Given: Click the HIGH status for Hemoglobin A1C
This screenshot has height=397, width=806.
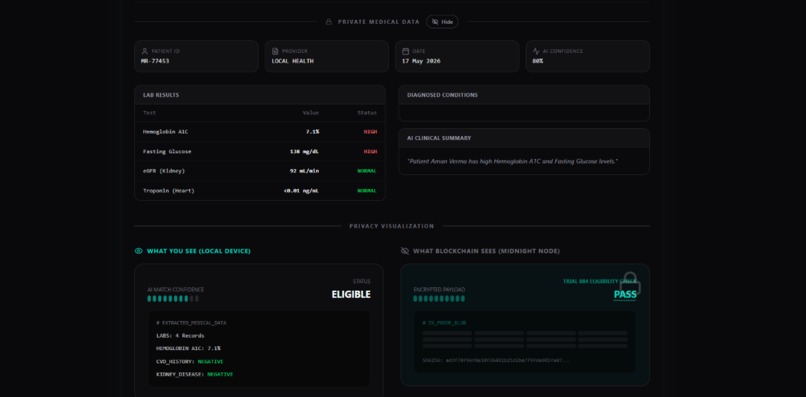Looking at the screenshot, I should [x=370, y=132].
